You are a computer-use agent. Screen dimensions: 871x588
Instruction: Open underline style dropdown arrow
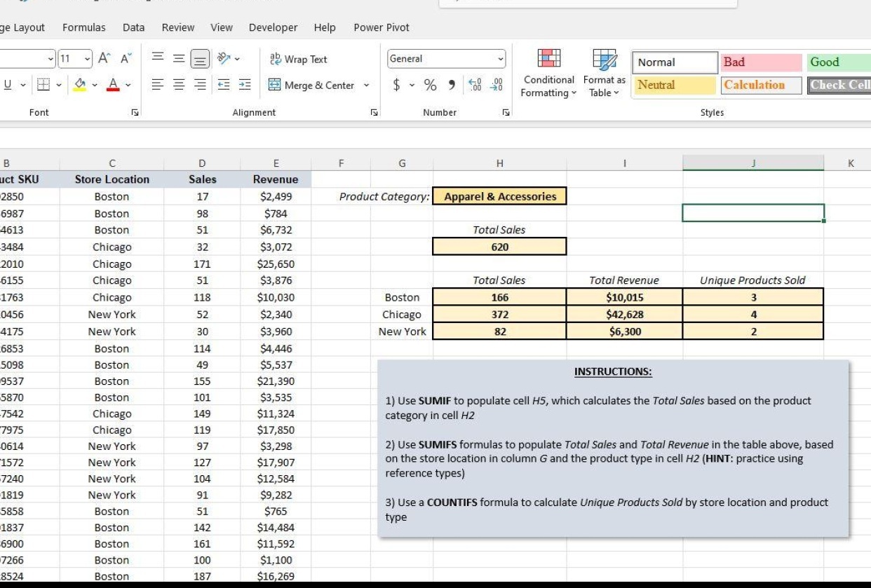coord(22,86)
